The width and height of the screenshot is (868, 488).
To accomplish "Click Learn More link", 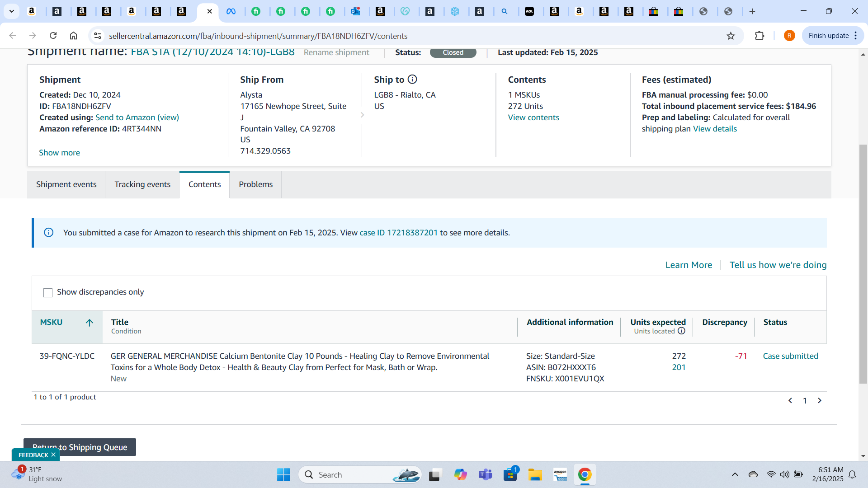I will point(689,265).
